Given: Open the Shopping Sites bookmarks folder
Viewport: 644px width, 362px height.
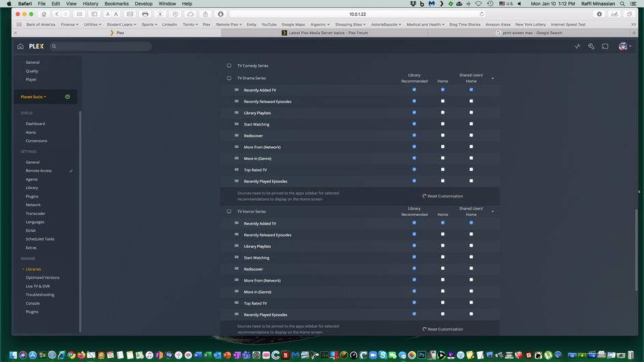Looking at the screenshot, I should [x=350, y=25].
